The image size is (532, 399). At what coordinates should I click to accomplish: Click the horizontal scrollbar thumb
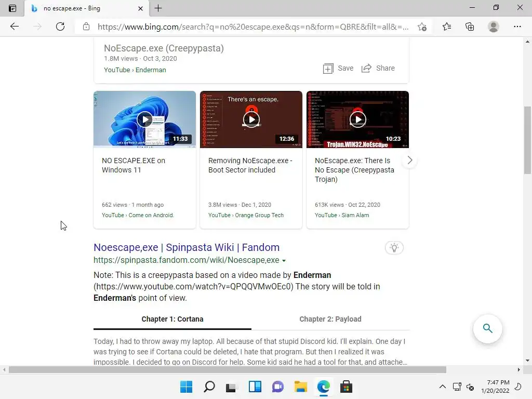pyautogui.click(x=228, y=369)
